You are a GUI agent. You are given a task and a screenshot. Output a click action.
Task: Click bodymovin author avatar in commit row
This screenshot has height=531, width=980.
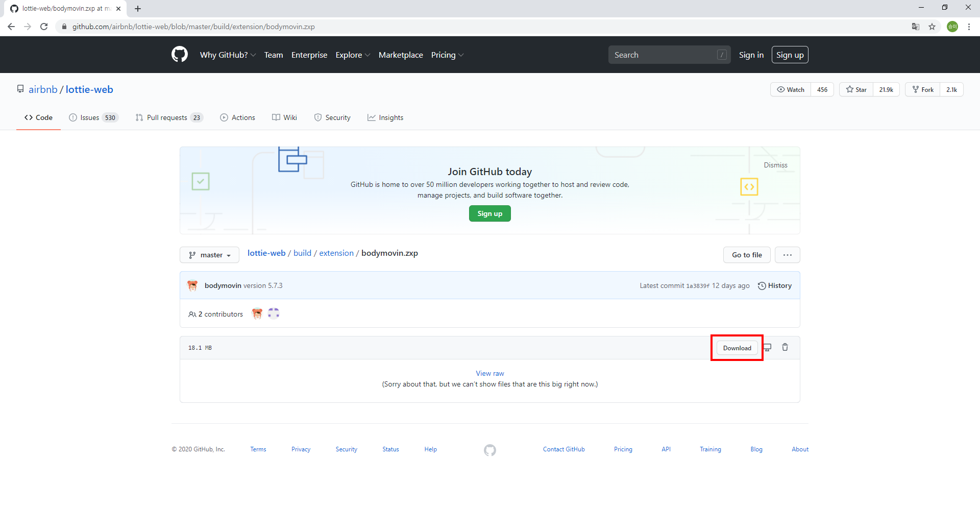tap(192, 285)
